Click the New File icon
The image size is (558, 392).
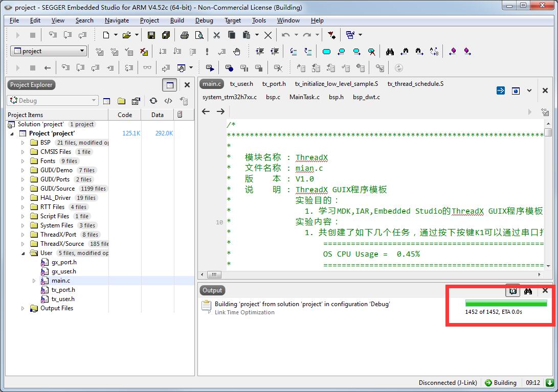tap(106, 35)
